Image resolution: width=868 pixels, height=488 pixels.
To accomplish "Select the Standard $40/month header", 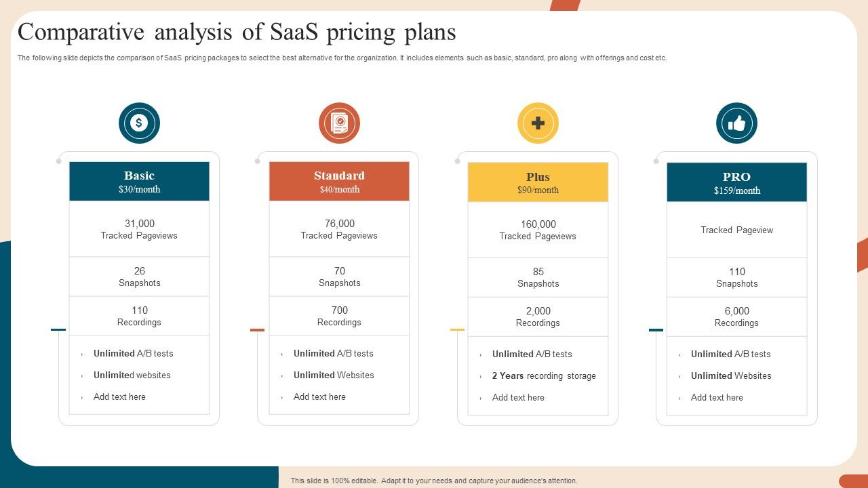I will pyautogui.click(x=339, y=182).
